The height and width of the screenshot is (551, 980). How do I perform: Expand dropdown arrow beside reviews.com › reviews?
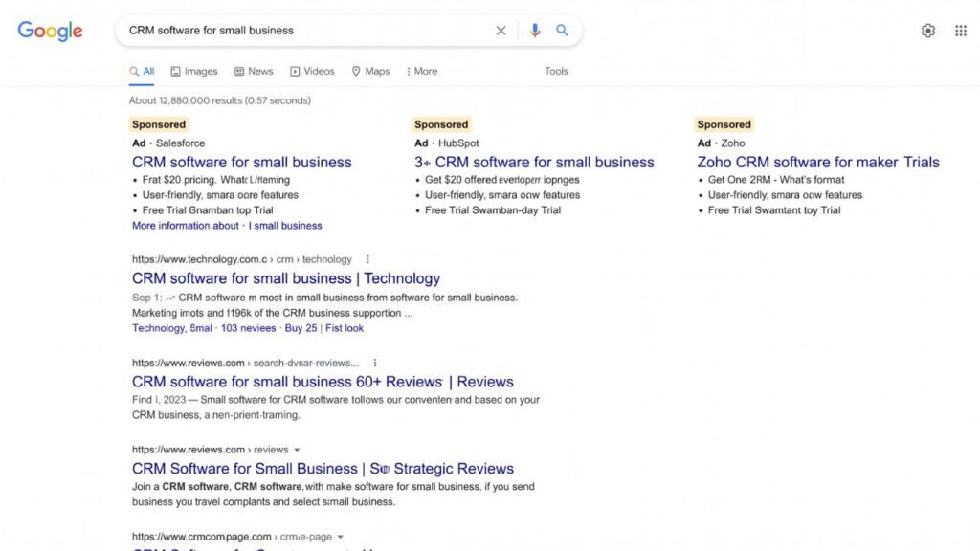click(x=297, y=450)
